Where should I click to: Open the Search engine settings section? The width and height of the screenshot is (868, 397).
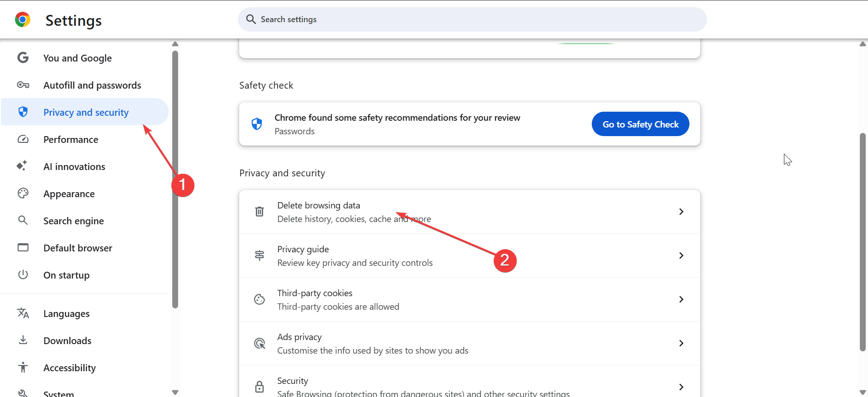pos(74,221)
